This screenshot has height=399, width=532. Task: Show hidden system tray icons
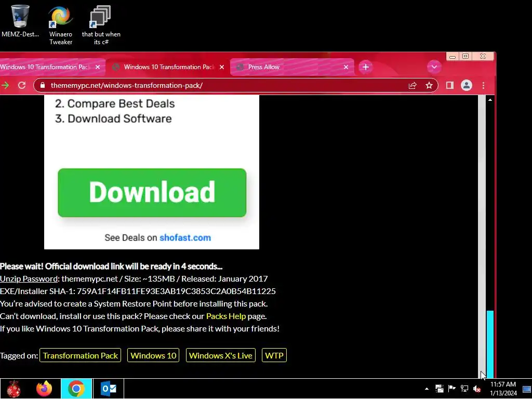[x=427, y=389]
